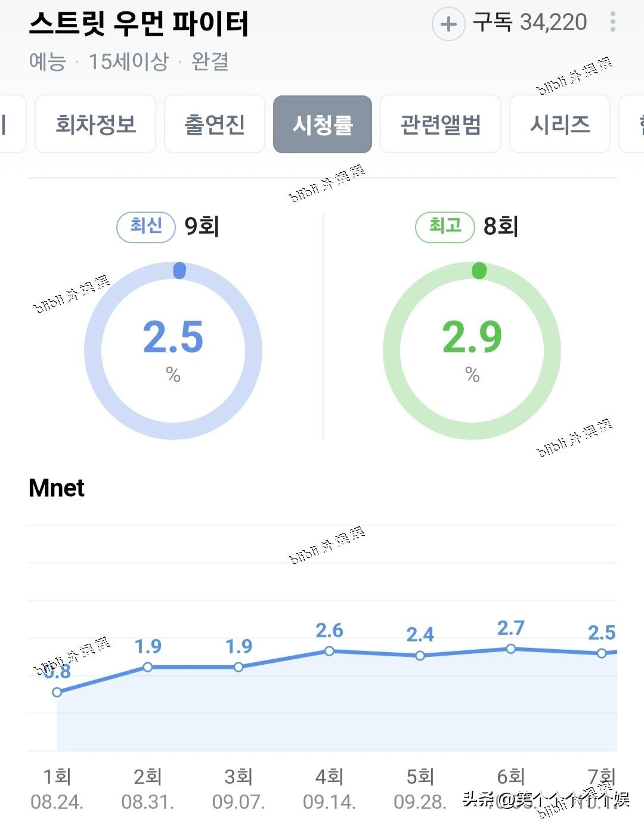Click the 구독 34,220 subscribe count

point(530,23)
